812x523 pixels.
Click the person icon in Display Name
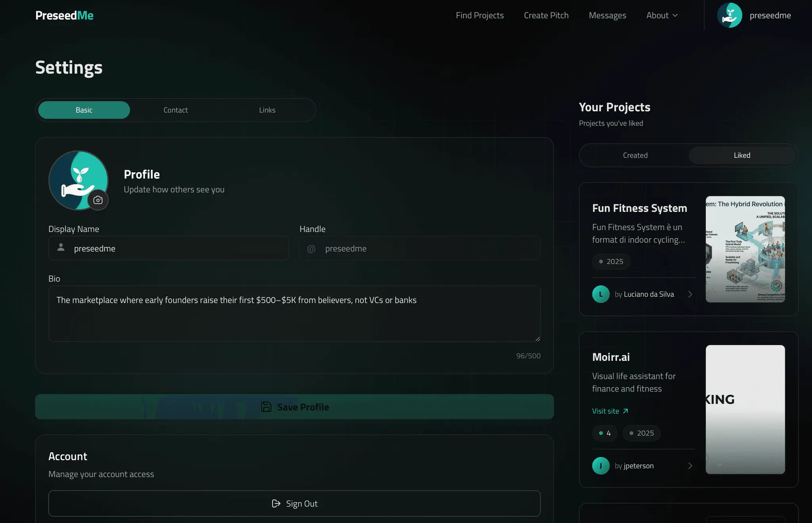[61, 248]
